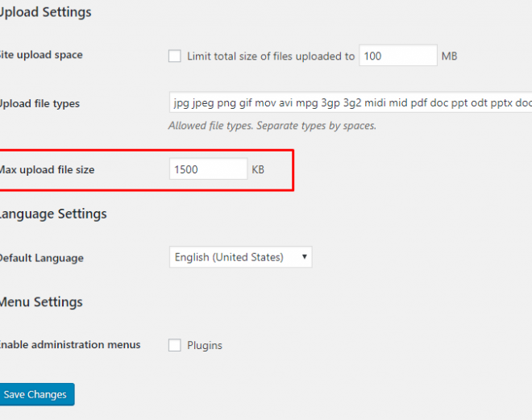Select the Max upload file size field
The height and width of the screenshot is (420, 532).
tap(208, 169)
